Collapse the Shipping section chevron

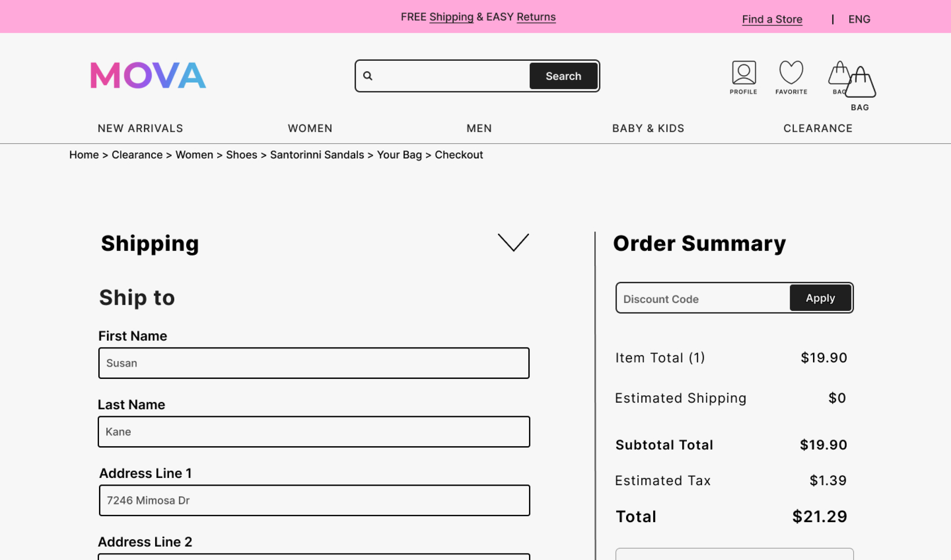click(513, 243)
